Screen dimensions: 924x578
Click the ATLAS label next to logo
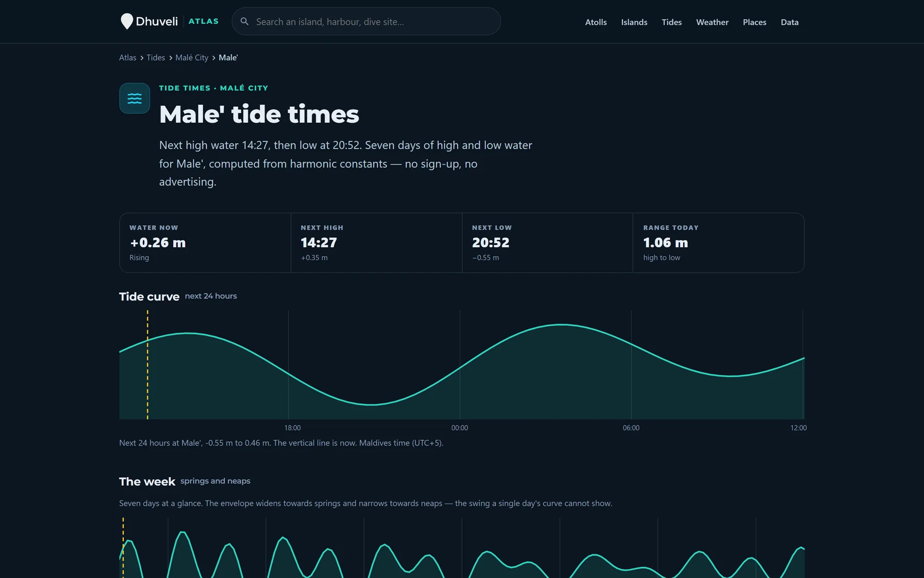pos(203,22)
